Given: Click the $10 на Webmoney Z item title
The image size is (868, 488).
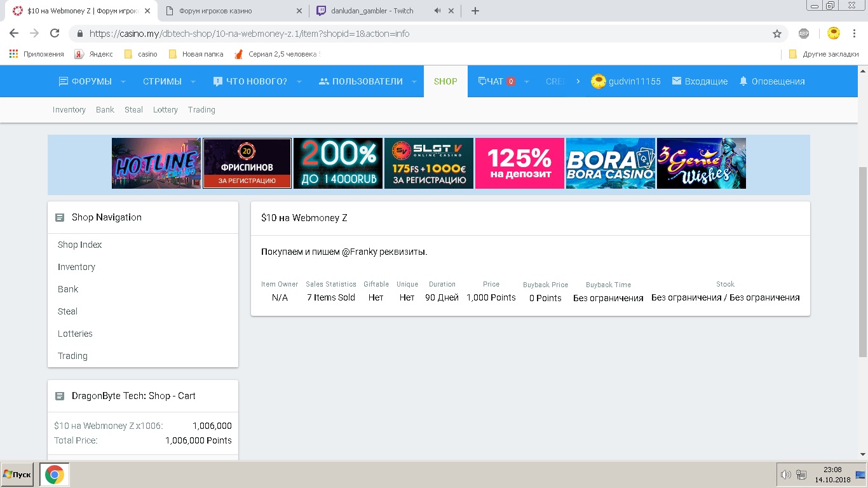Looking at the screenshot, I should 304,218.
